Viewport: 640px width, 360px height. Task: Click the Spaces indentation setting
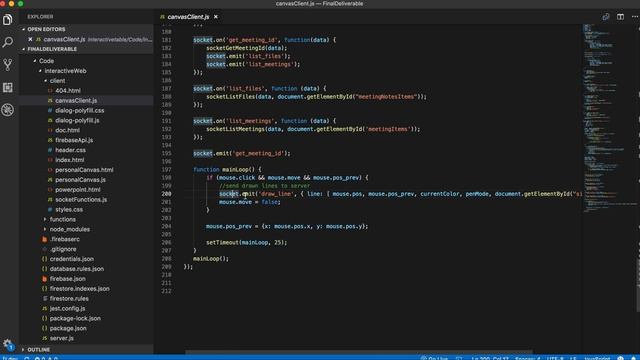(527, 358)
